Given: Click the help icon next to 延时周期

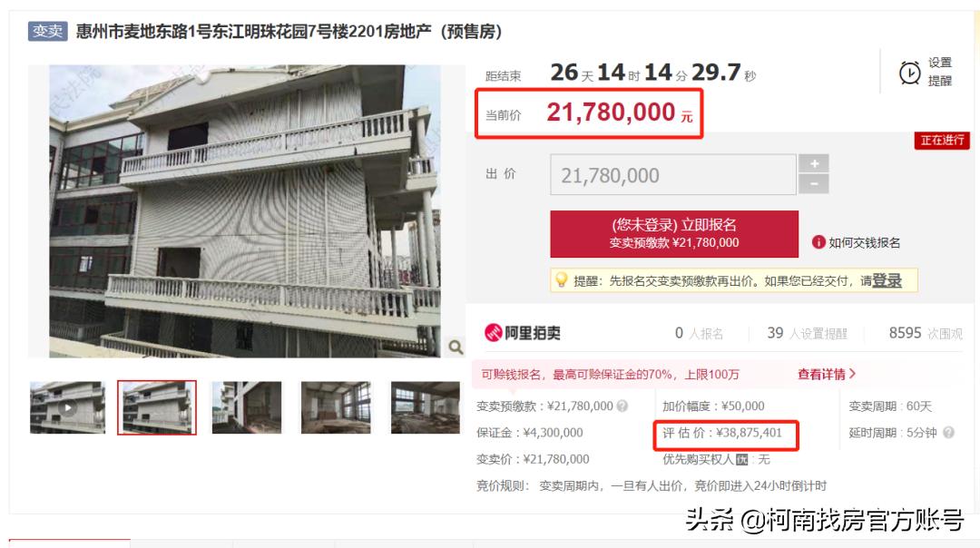Looking at the screenshot, I should click(949, 433).
